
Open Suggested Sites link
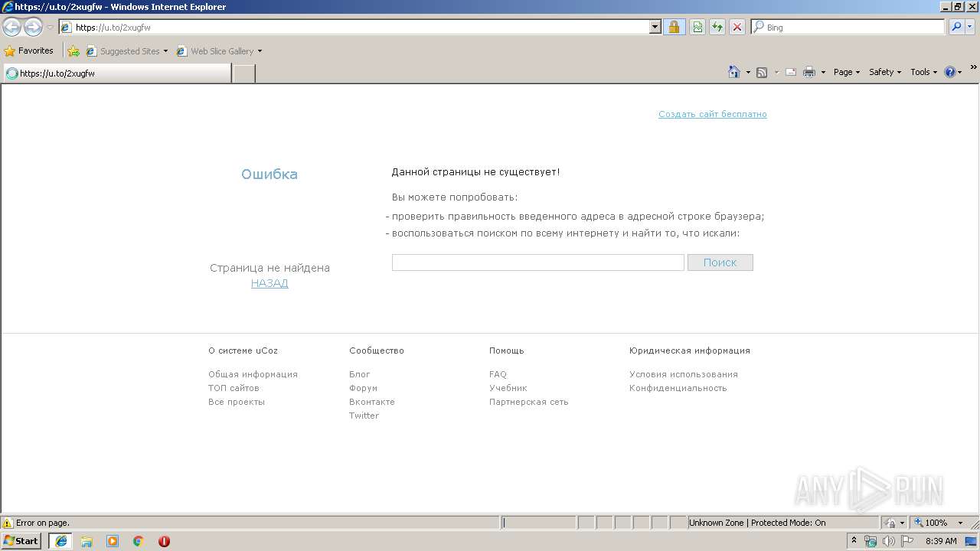click(126, 51)
